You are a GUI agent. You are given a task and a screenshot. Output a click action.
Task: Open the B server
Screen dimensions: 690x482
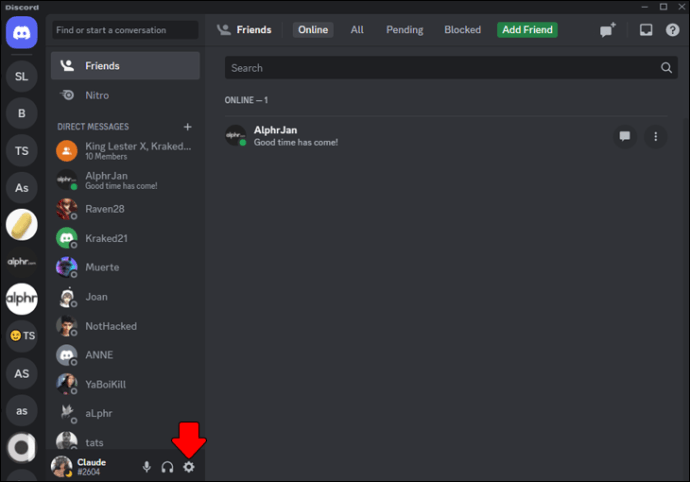(22, 114)
